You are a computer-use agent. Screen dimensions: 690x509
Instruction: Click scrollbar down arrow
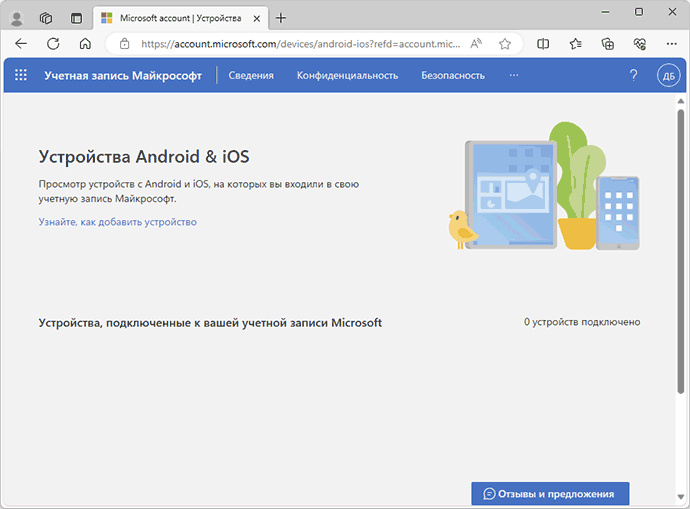(681, 497)
